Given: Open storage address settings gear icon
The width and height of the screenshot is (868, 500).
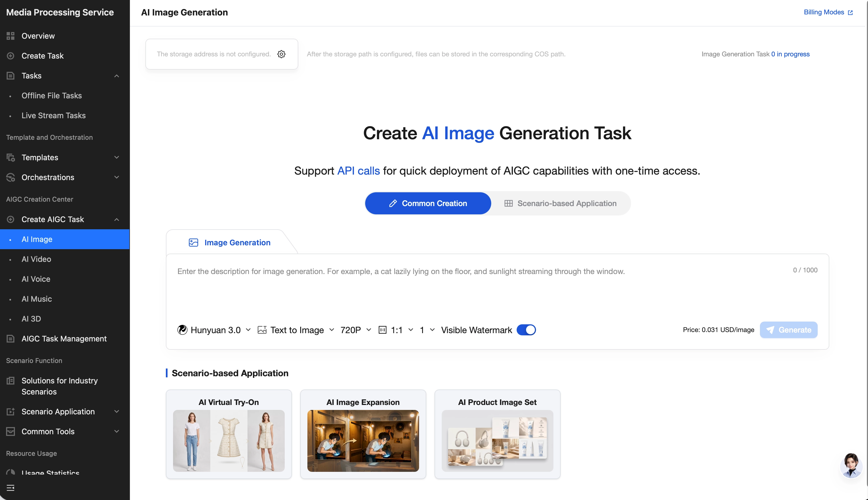Looking at the screenshot, I should tap(281, 54).
